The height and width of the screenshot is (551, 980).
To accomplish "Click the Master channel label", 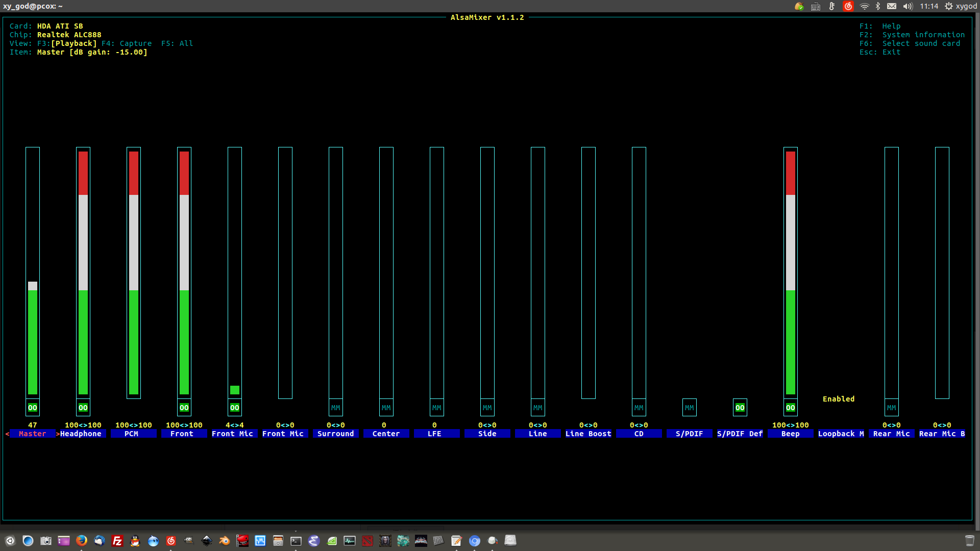I will coord(33,434).
